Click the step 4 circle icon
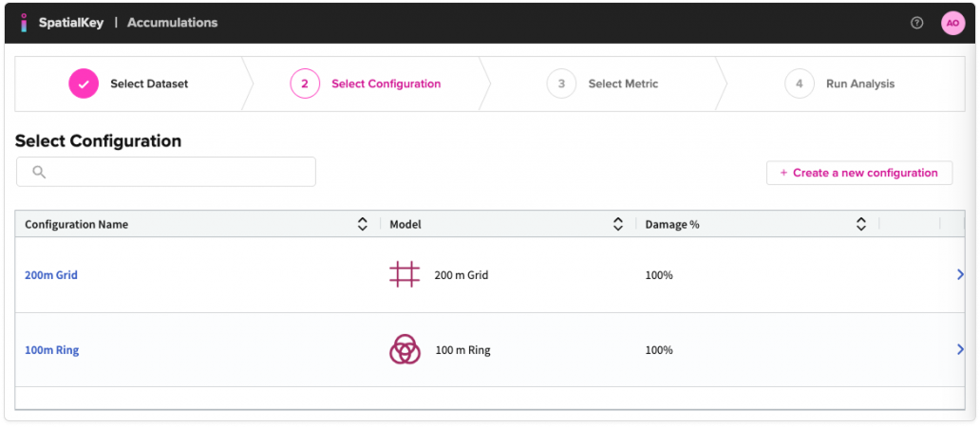The image size is (980, 427). coord(799,84)
